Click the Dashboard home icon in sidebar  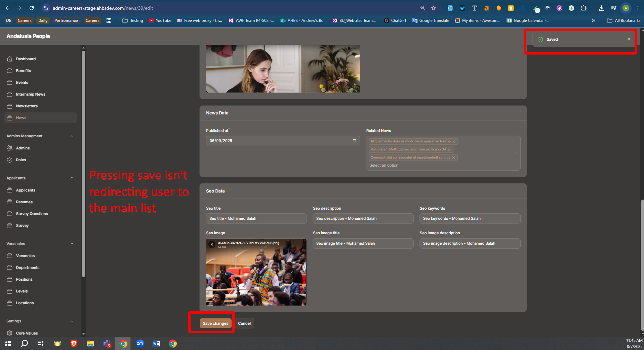[10, 59]
